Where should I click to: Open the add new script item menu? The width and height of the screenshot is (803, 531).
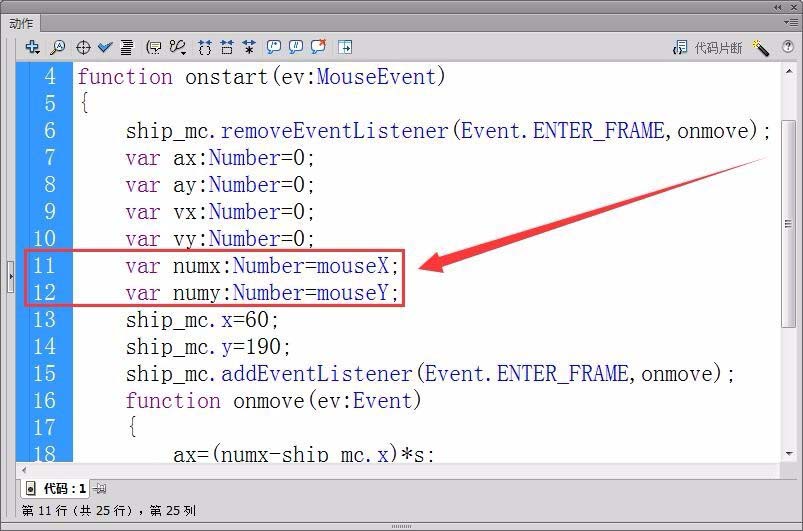click(x=32, y=47)
